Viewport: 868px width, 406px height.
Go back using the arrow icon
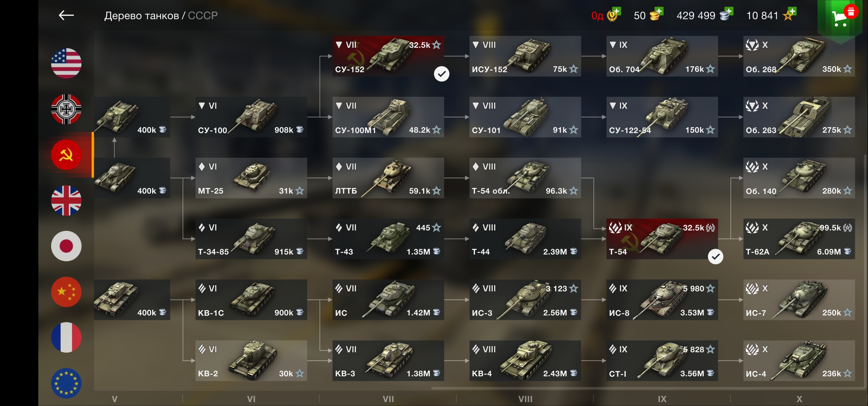[66, 15]
